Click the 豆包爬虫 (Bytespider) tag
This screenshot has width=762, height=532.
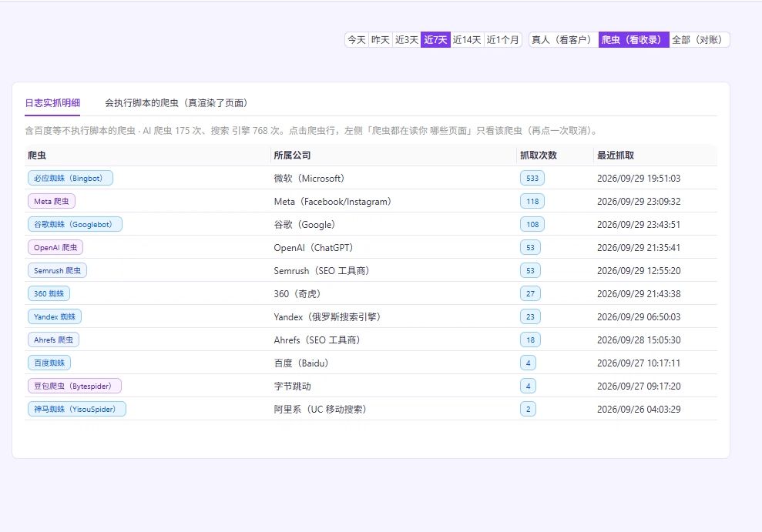(x=75, y=386)
